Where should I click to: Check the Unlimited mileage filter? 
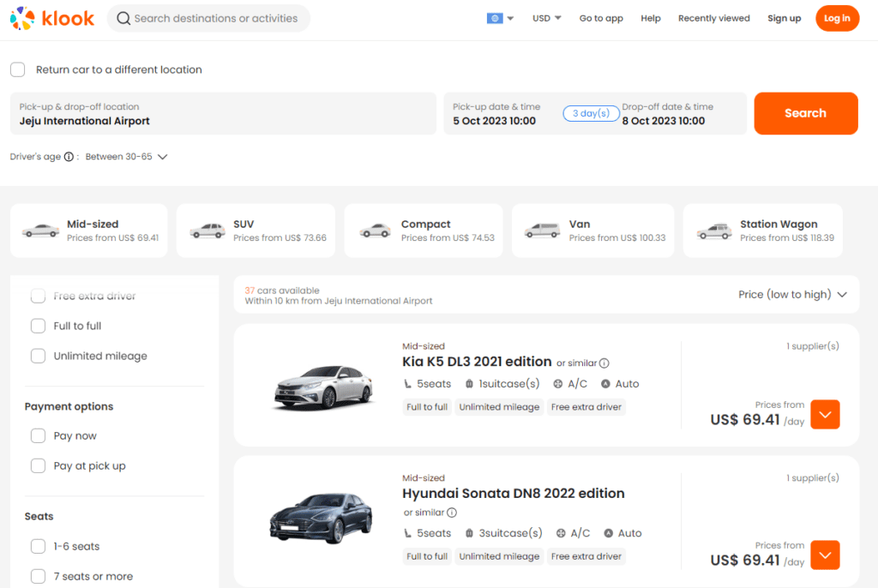point(38,357)
